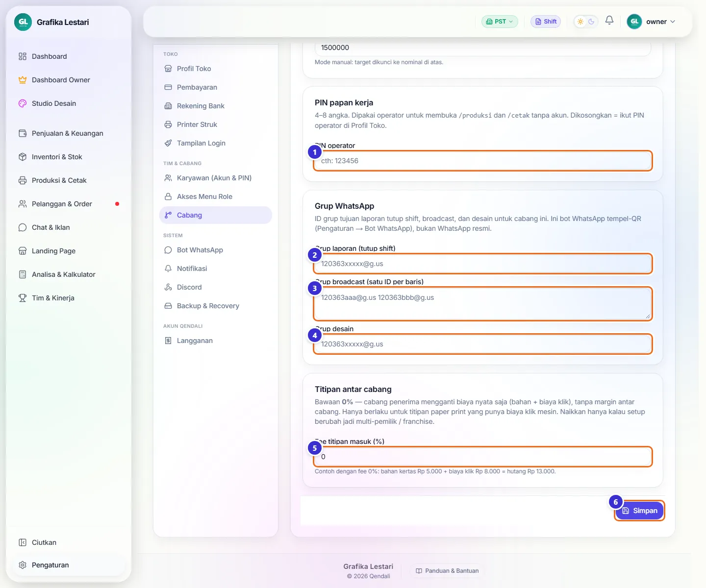706x588 pixels.
Task: Select Printer Struk in settings menu
Action: point(216,124)
